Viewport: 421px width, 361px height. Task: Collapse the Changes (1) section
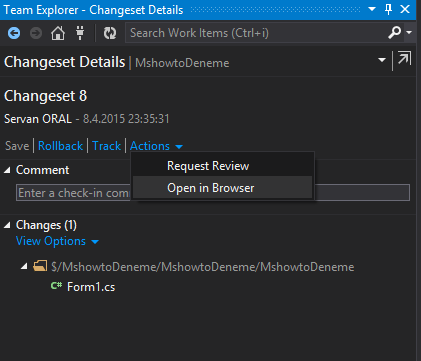click(7, 225)
